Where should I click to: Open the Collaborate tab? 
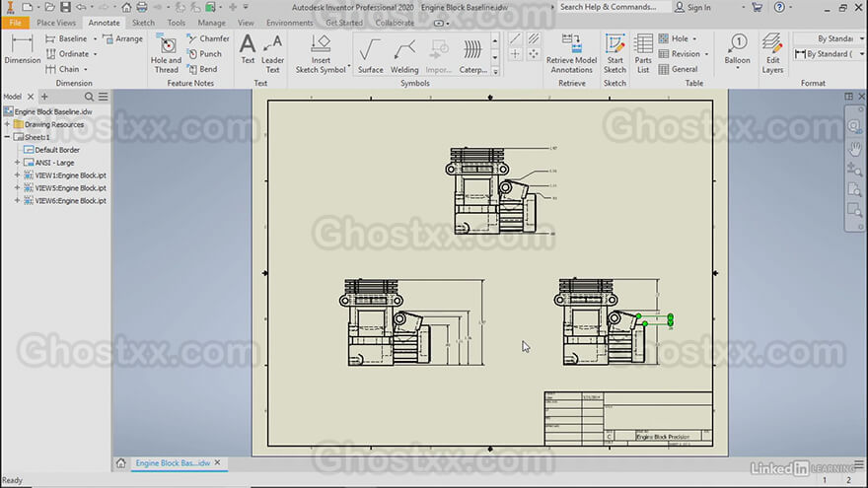click(395, 23)
